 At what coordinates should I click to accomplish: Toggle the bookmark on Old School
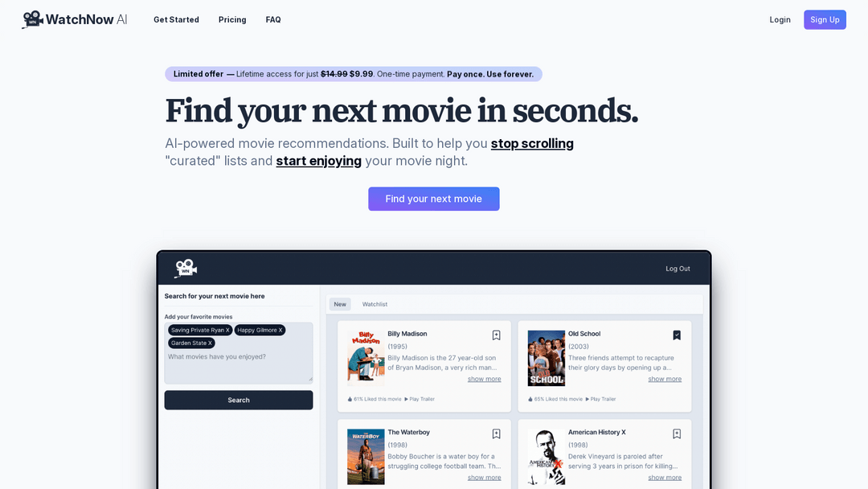pos(677,335)
